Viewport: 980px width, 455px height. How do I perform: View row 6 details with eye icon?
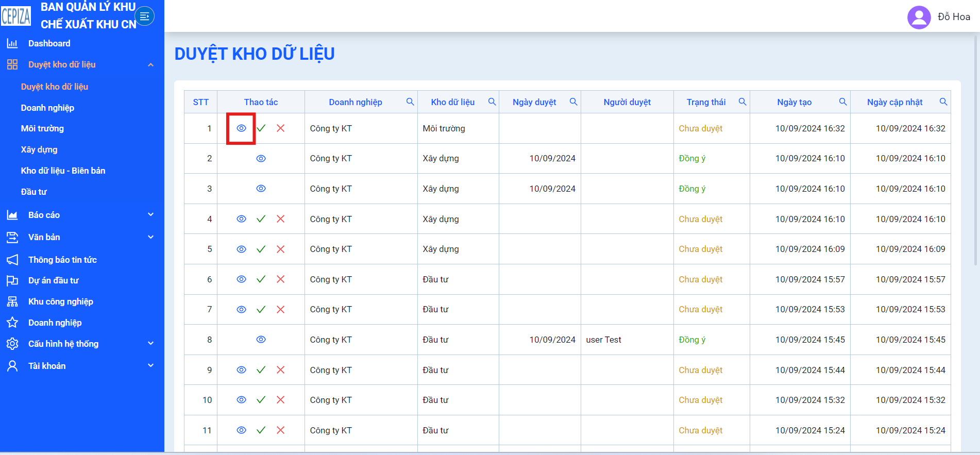click(x=242, y=279)
